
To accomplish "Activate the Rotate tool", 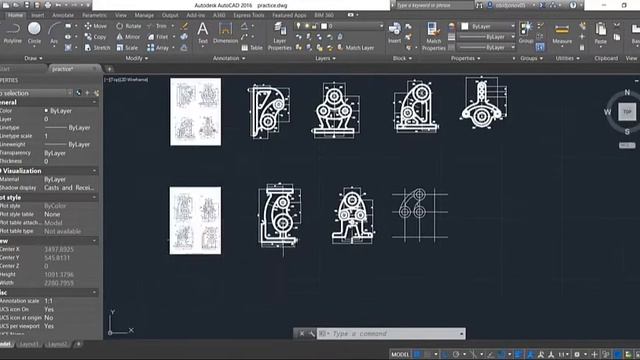I will (x=129, y=26).
